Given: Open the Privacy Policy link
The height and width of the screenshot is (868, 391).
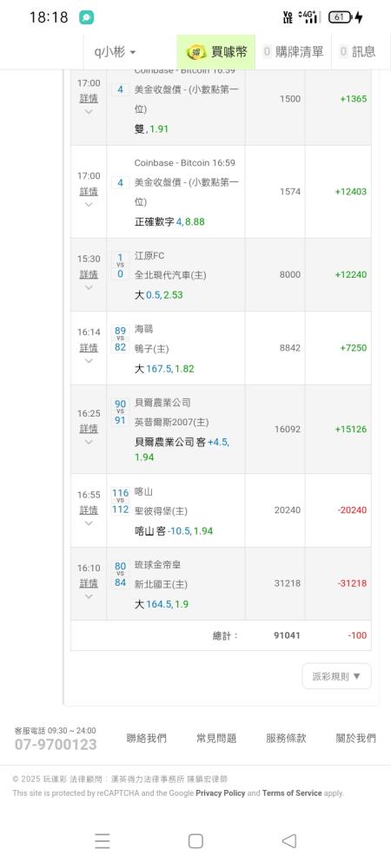Looking at the screenshot, I should click(221, 793).
